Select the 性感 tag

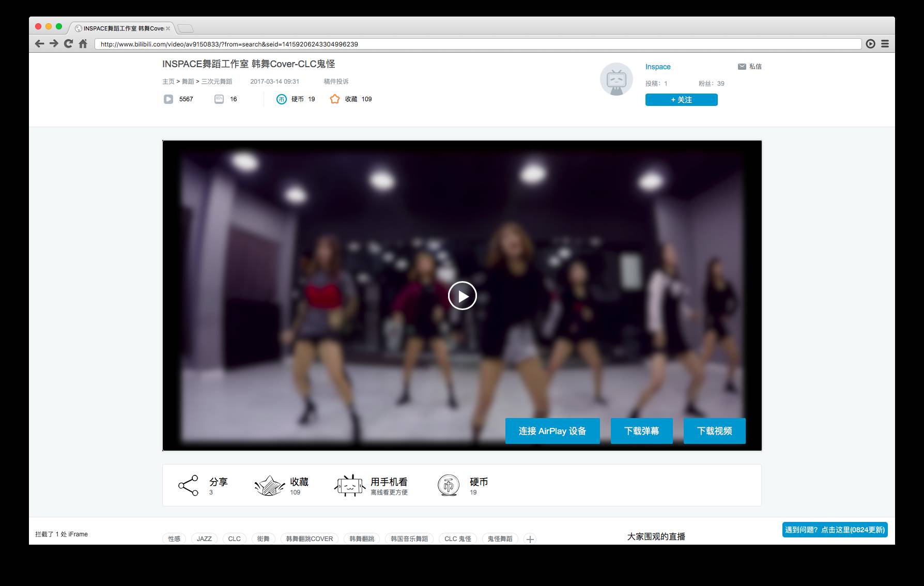[x=174, y=538]
